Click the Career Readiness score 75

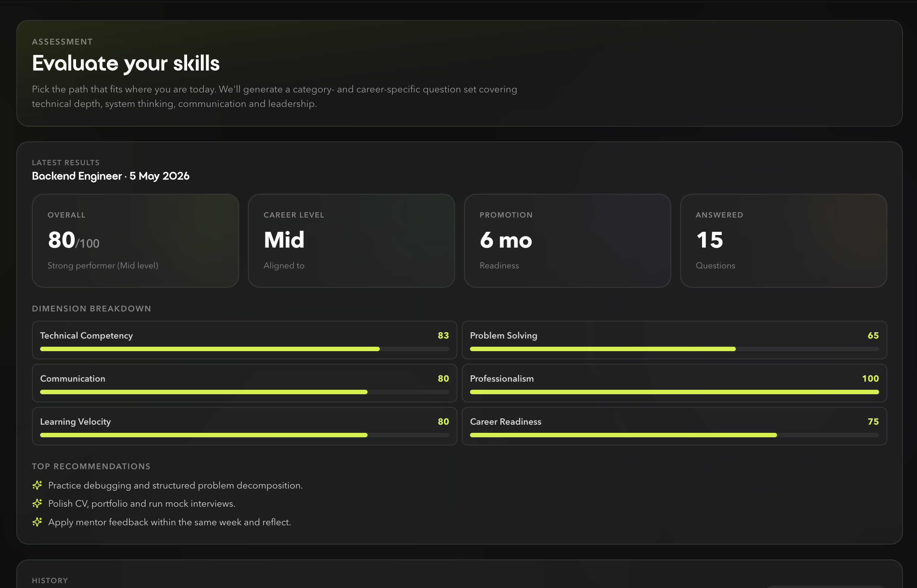873,422
